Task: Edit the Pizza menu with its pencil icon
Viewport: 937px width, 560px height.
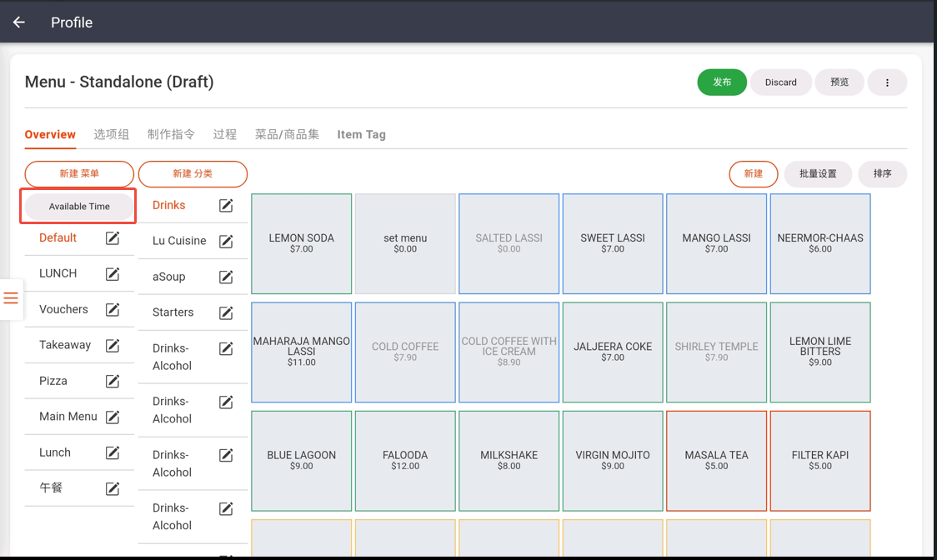Action: point(113,382)
